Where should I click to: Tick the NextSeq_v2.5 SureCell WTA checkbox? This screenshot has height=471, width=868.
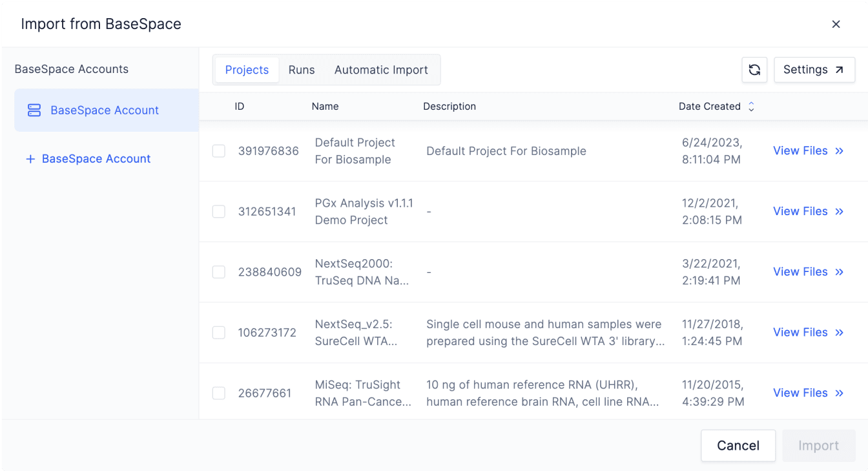pos(219,333)
